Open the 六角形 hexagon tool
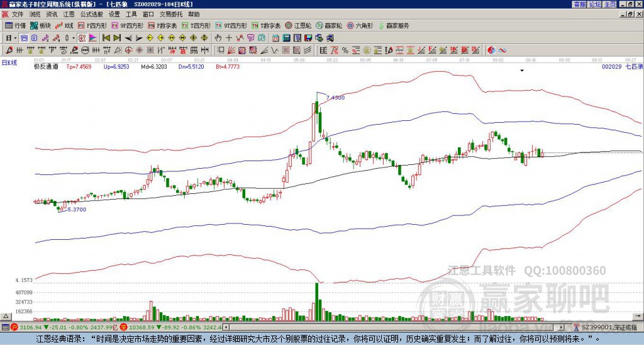 [x=360, y=25]
